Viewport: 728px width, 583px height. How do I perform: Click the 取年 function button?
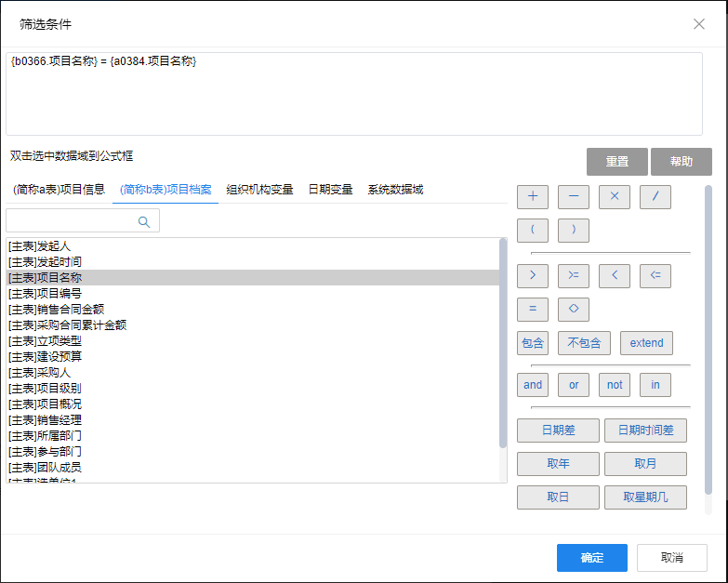(558, 464)
